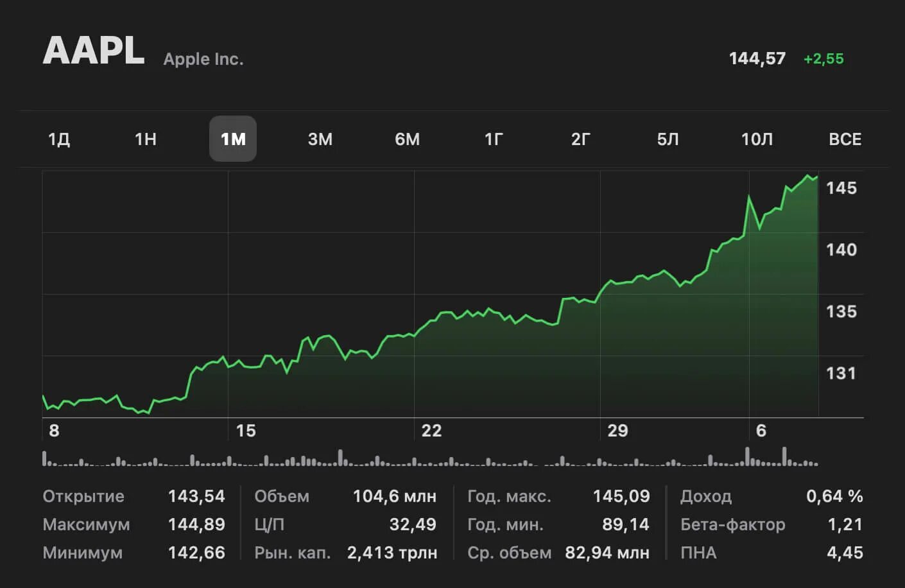Click date label 29 on chart axis
This screenshot has width=905, height=588.
[617, 431]
